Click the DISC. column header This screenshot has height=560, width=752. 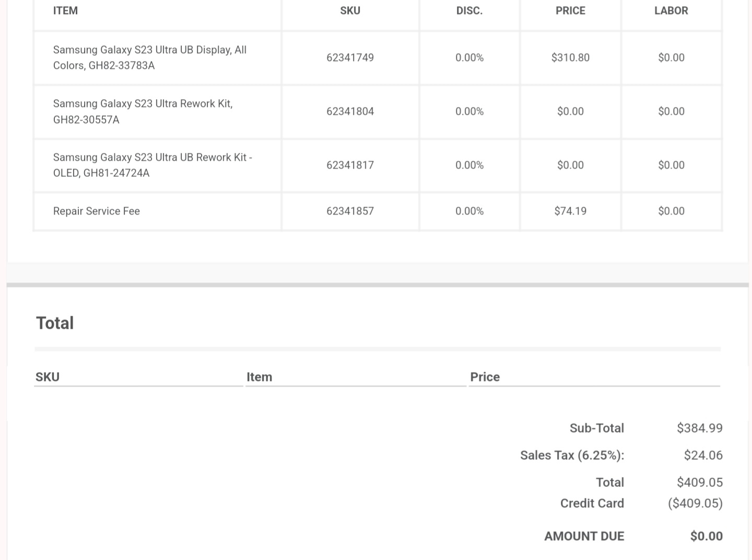469,10
